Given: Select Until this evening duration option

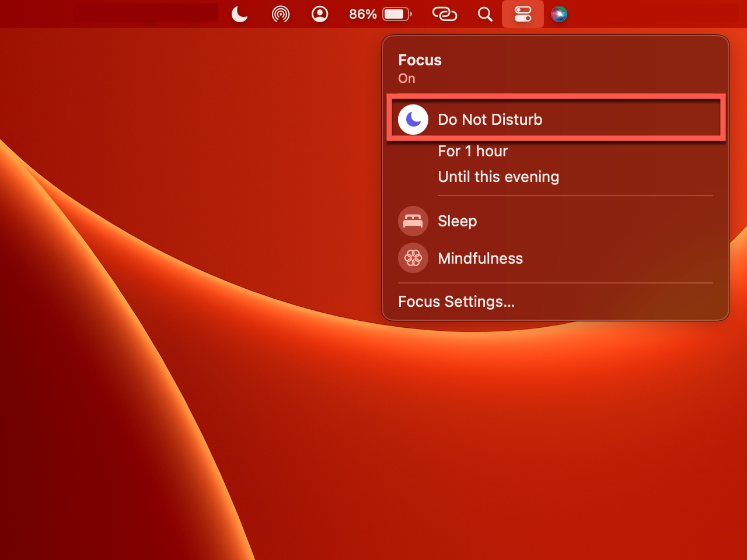Looking at the screenshot, I should [498, 177].
